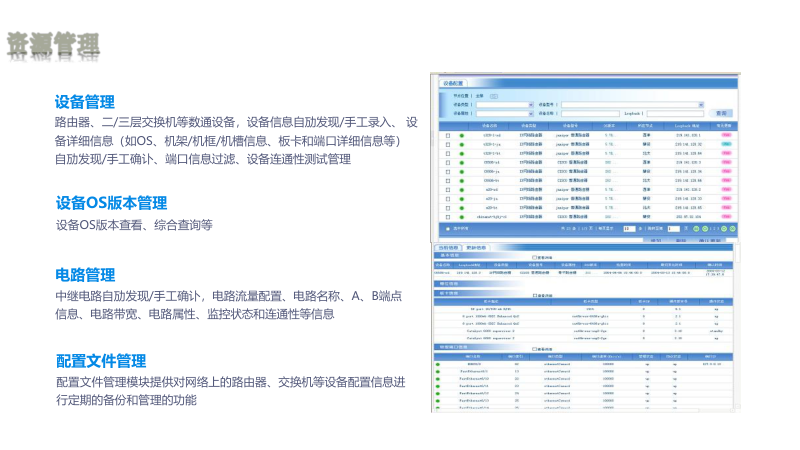Click the node picker icon beside 全部
The width and height of the screenshot is (800, 450).
pos(494,96)
